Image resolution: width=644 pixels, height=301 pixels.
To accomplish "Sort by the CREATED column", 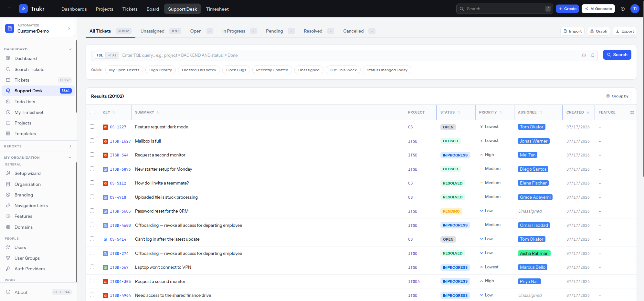I will [x=578, y=112].
